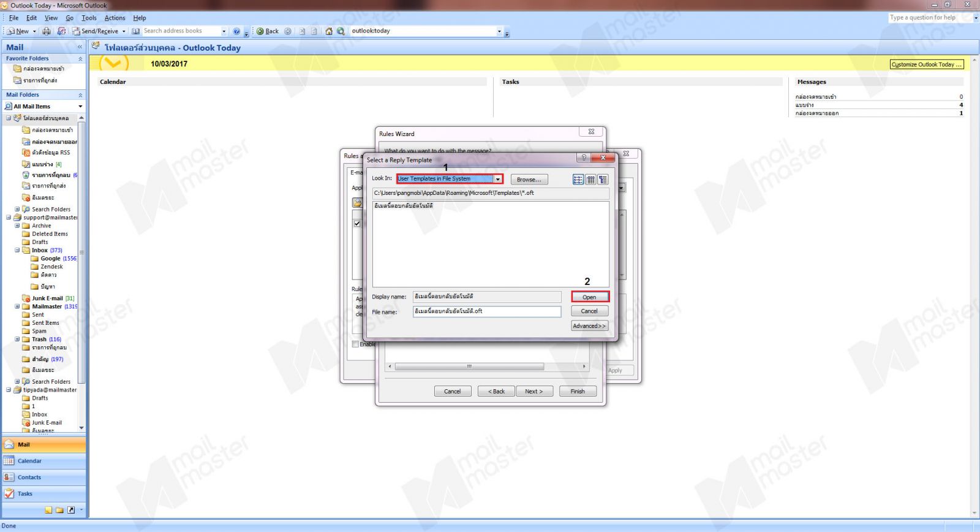Viewport: 980px width, 532px height.
Task: Open the Edit menu
Action: (x=31, y=18)
